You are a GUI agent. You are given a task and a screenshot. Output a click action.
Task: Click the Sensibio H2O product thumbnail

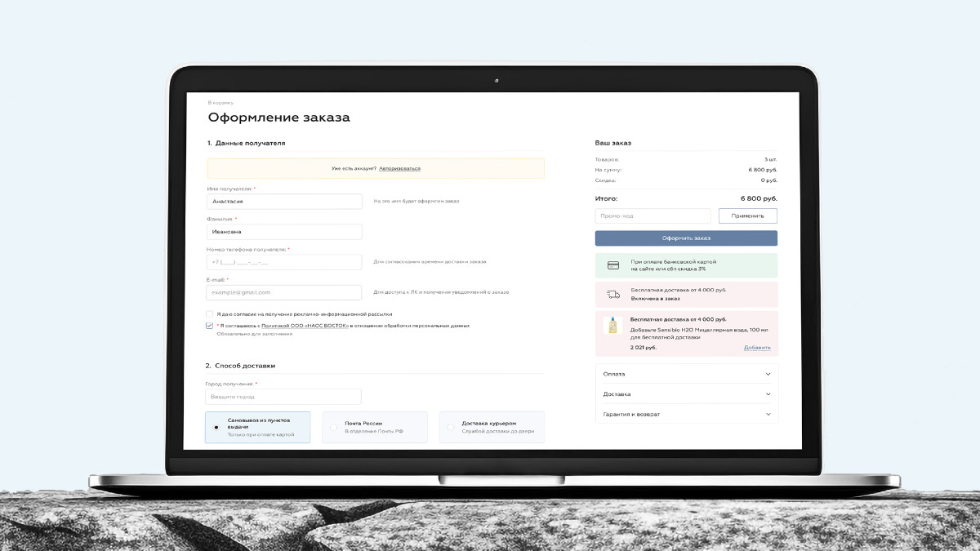(612, 326)
